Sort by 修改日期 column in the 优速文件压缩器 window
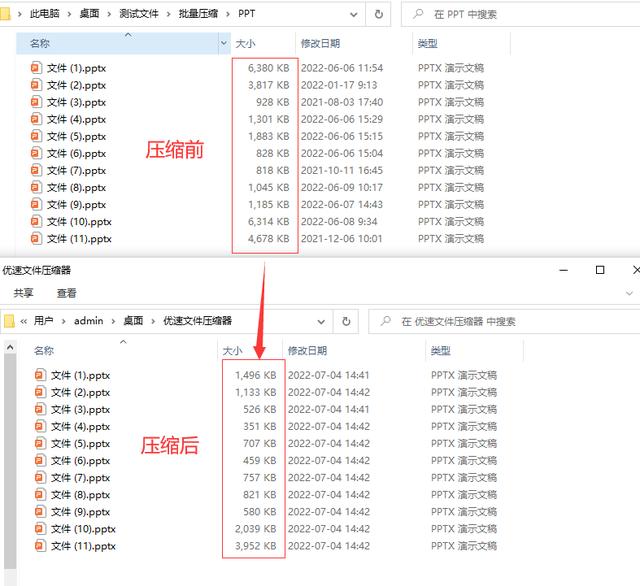 coord(307,351)
